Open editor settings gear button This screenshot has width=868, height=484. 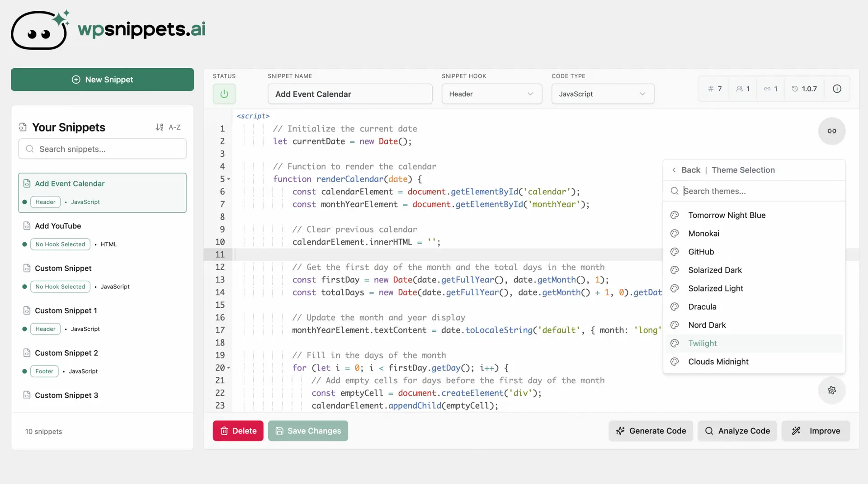[832, 390]
